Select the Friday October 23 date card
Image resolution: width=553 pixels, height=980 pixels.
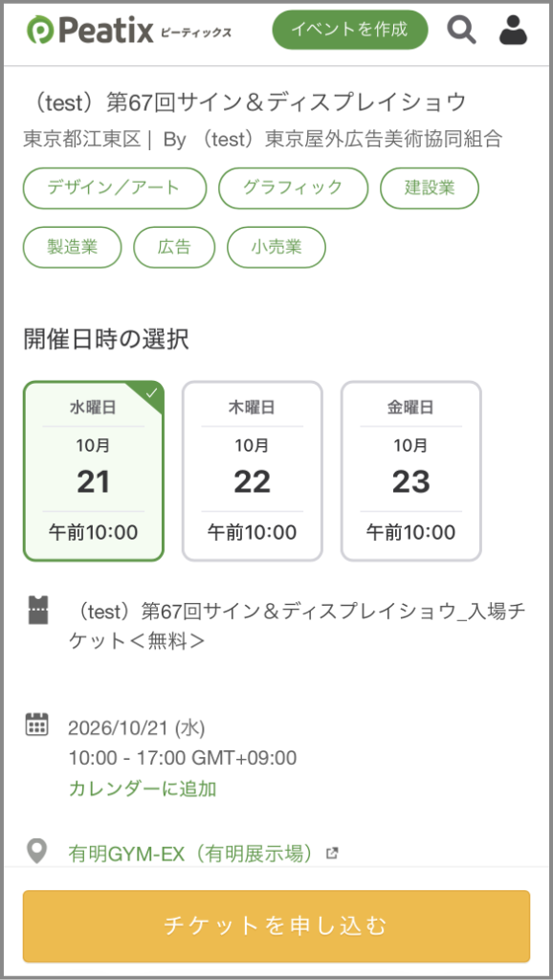pos(411,471)
